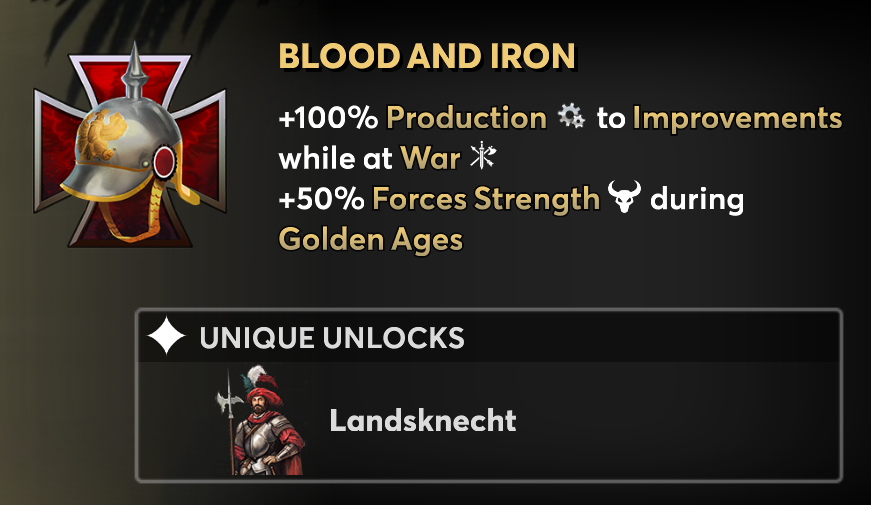
Task: Select the Landsknecht name label
Action: point(423,420)
